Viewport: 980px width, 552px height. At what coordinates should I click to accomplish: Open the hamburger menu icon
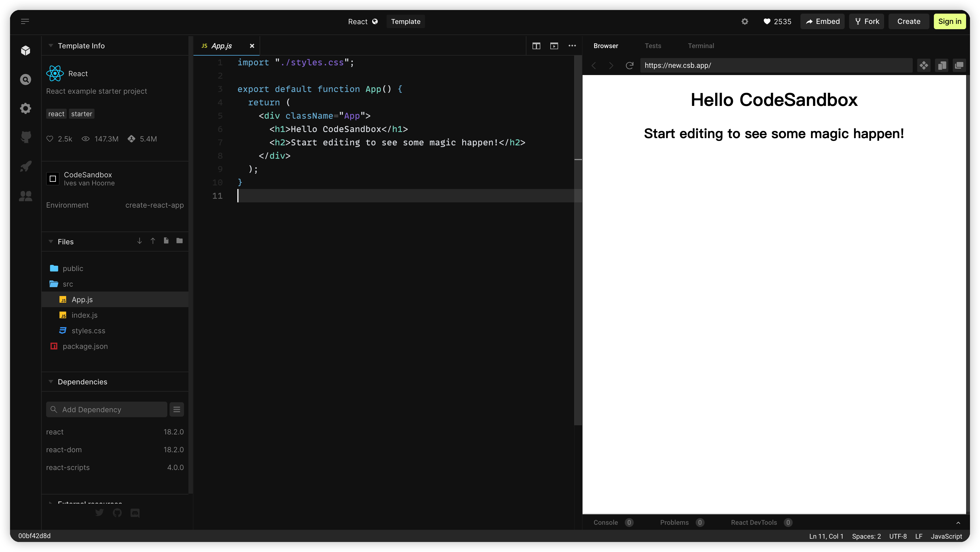point(25,21)
